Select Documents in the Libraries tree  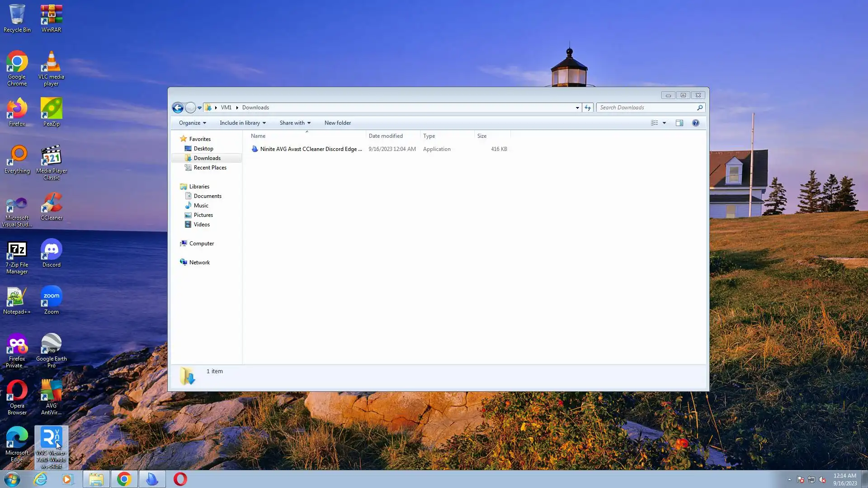point(208,196)
